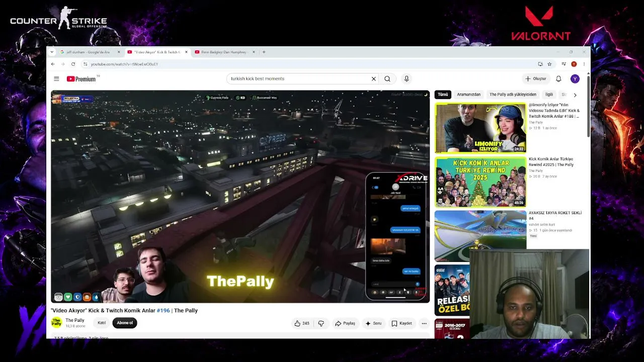
Task: Open the Oluştur create menu
Action: tap(535, 79)
